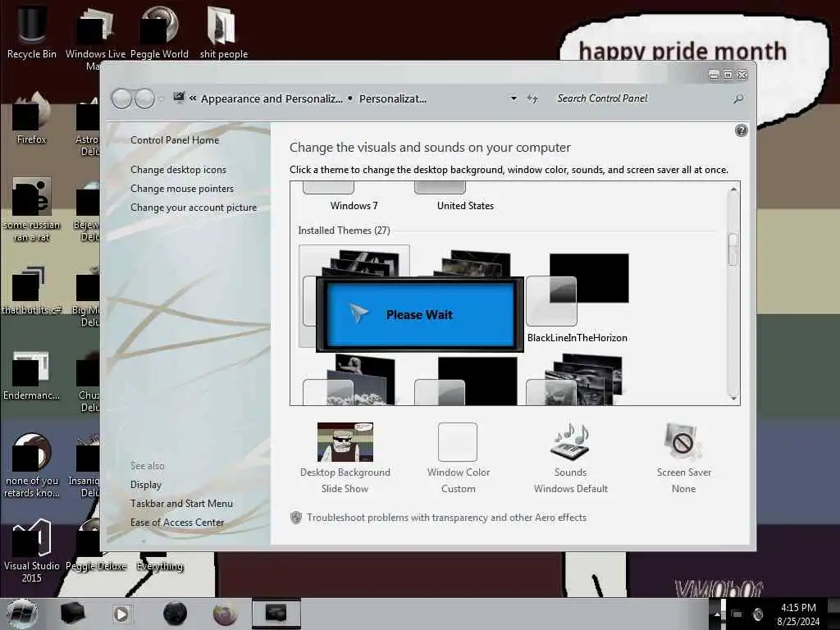Click the theme list scroll up arrow
Image resolution: width=840 pixels, height=630 pixels.
pos(733,189)
